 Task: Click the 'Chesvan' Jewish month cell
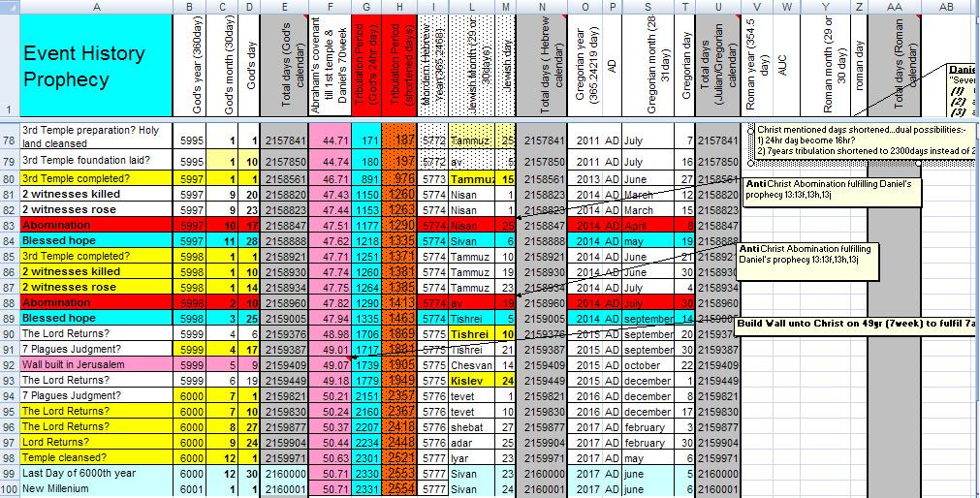(471, 365)
